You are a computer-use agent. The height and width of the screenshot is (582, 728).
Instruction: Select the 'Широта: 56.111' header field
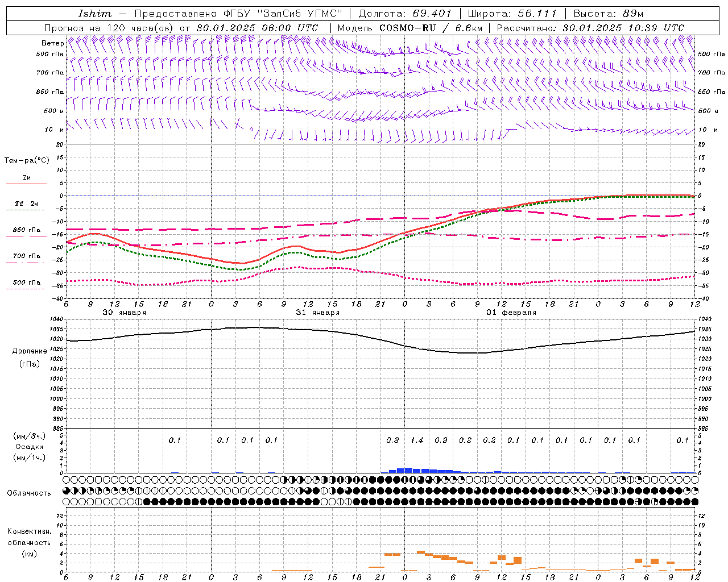[512, 14]
